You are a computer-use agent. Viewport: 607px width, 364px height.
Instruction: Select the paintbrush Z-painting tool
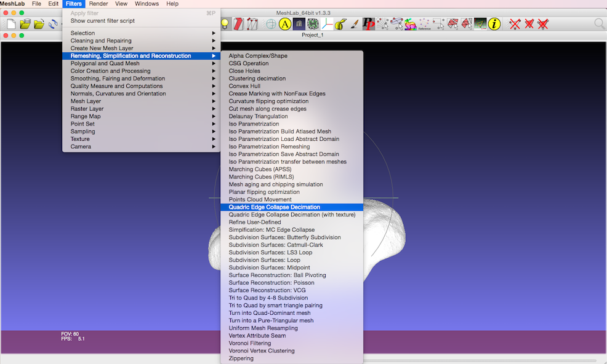(x=355, y=24)
